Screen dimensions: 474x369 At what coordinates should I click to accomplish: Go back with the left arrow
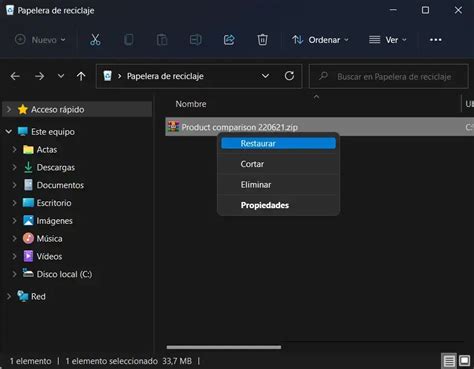point(15,76)
